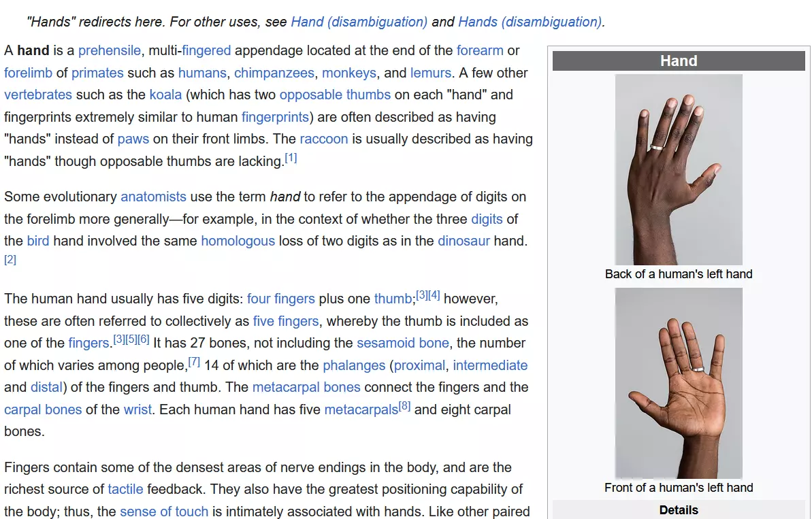Open the opposable thumbs link
This screenshot has width=812, height=519.
point(335,95)
